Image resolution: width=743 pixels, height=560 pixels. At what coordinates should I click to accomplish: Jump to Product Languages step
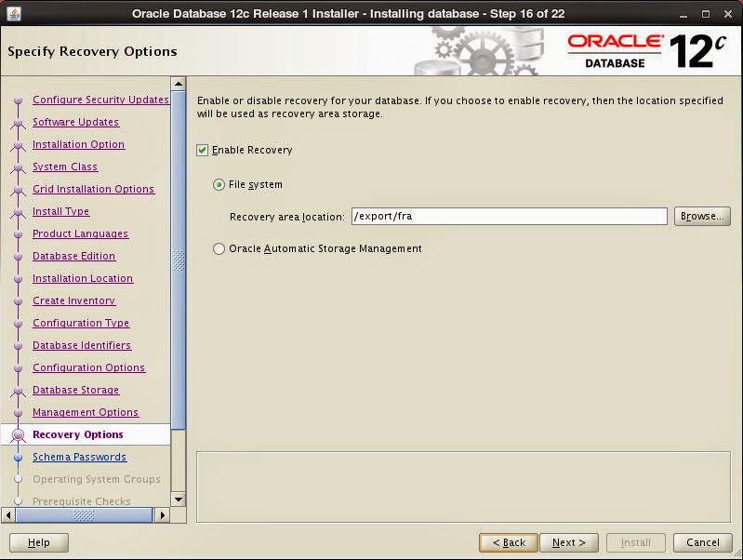tap(81, 233)
